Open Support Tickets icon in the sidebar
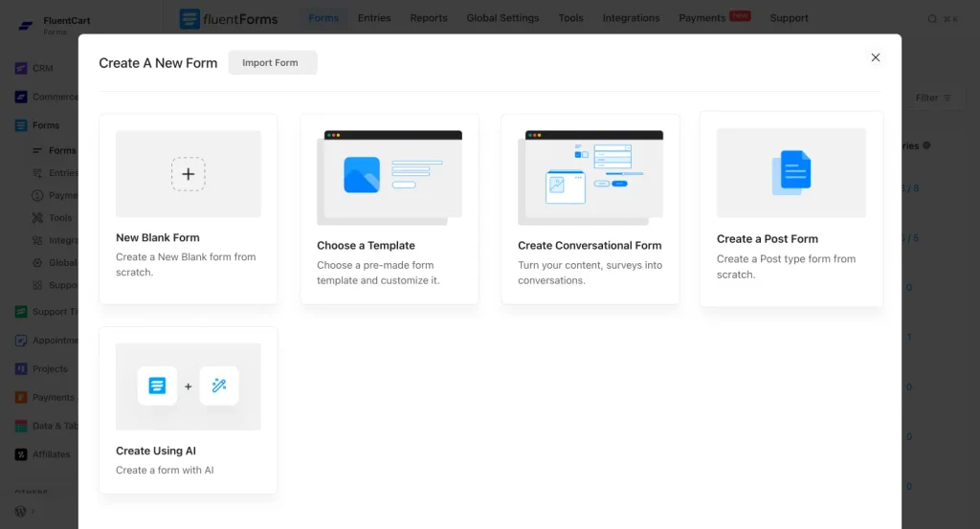Screen dimensions: 980x529 coord(21,312)
